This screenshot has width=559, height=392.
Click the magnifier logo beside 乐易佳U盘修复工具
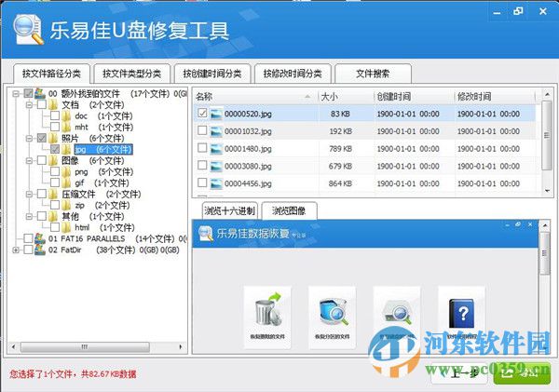click(x=28, y=30)
